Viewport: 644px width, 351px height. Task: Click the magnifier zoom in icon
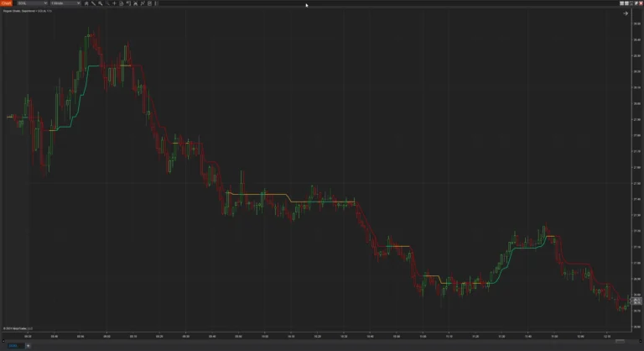pyautogui.click(x=101, y=3)
